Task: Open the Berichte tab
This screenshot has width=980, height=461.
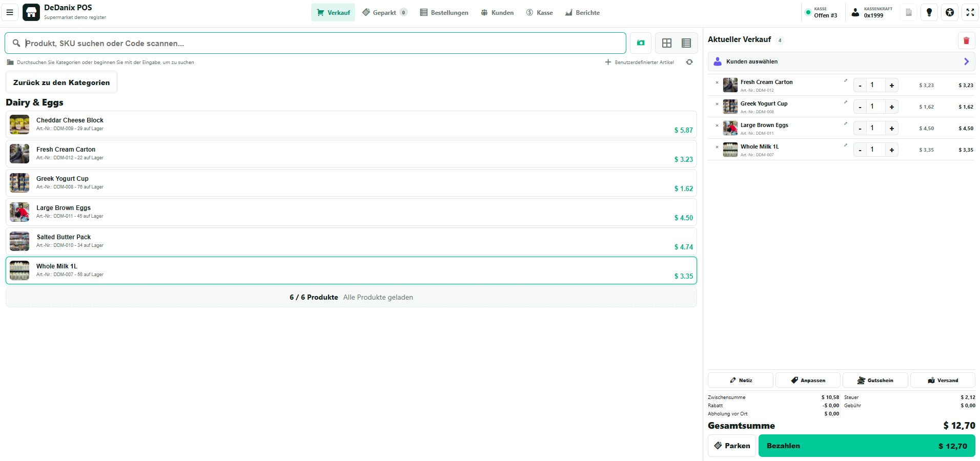Action: 582,12
